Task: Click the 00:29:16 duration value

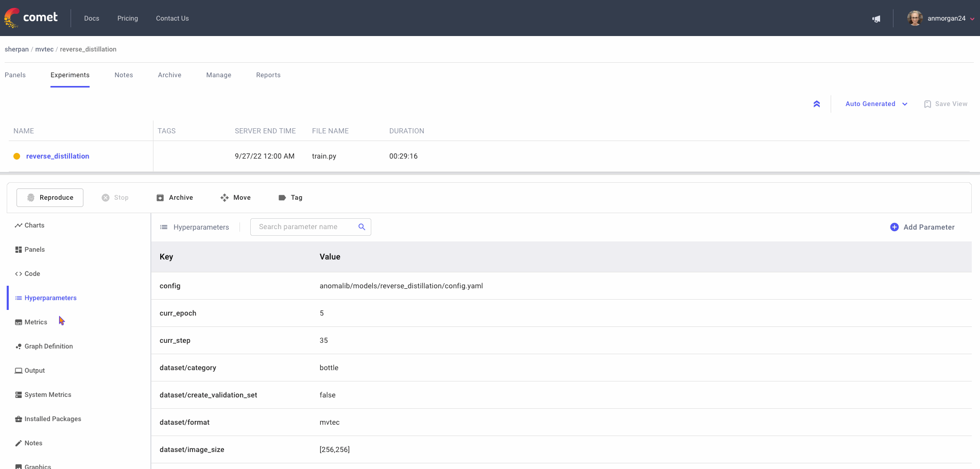Action: (403, 156)
